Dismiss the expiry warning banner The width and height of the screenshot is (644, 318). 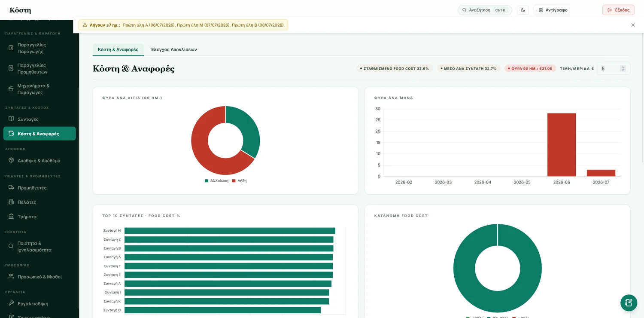click(633, 25)
